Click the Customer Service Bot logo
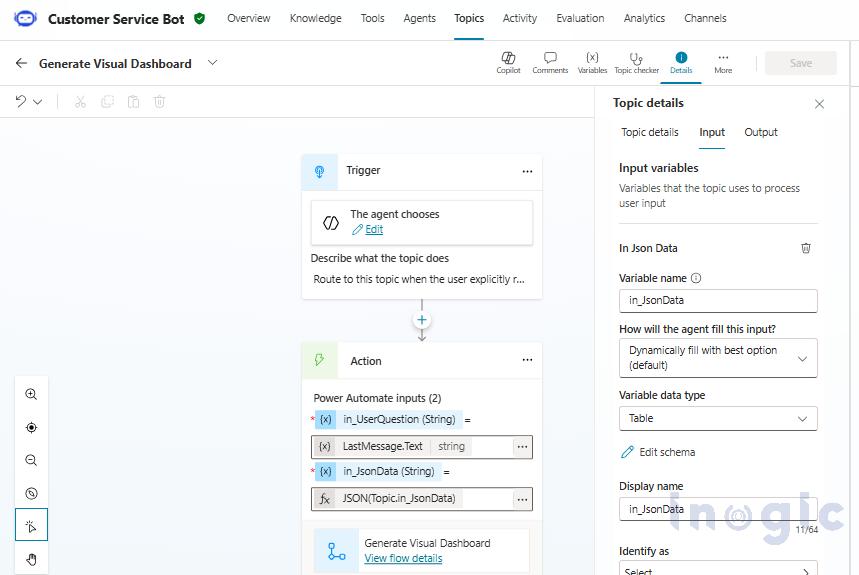 [25, 19]
